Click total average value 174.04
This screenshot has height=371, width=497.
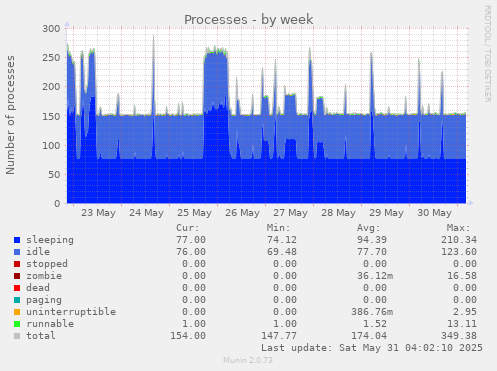coord(369,336)
